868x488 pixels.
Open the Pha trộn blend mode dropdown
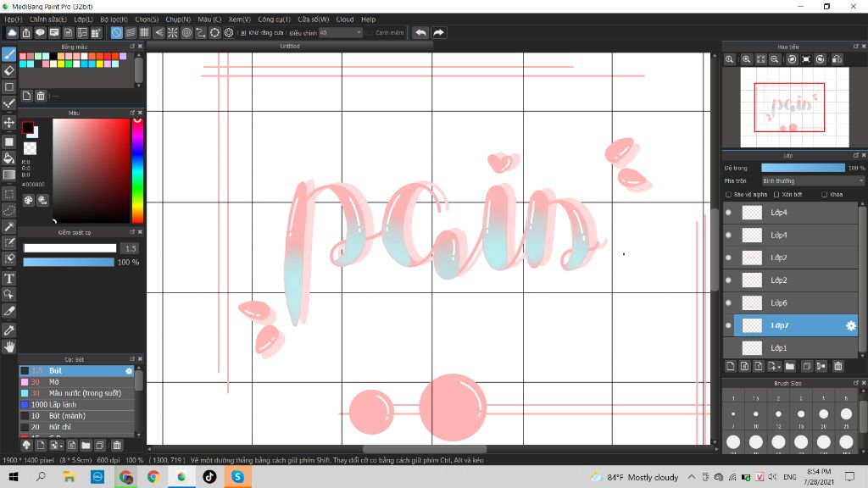click(813, 181)
